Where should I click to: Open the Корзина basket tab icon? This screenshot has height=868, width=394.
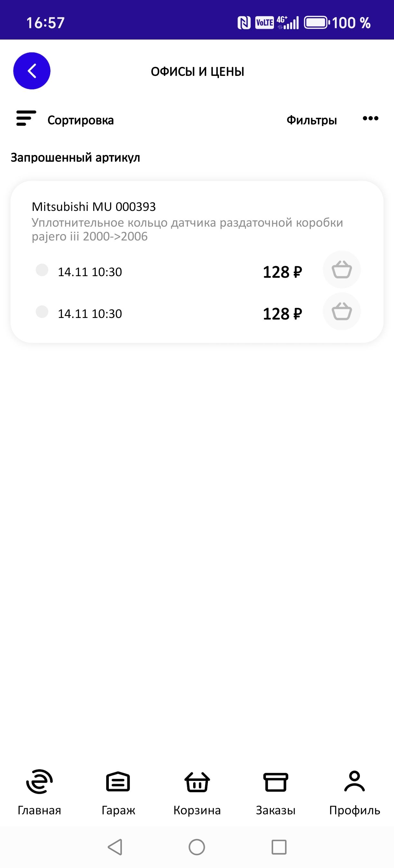coord(197,782)
